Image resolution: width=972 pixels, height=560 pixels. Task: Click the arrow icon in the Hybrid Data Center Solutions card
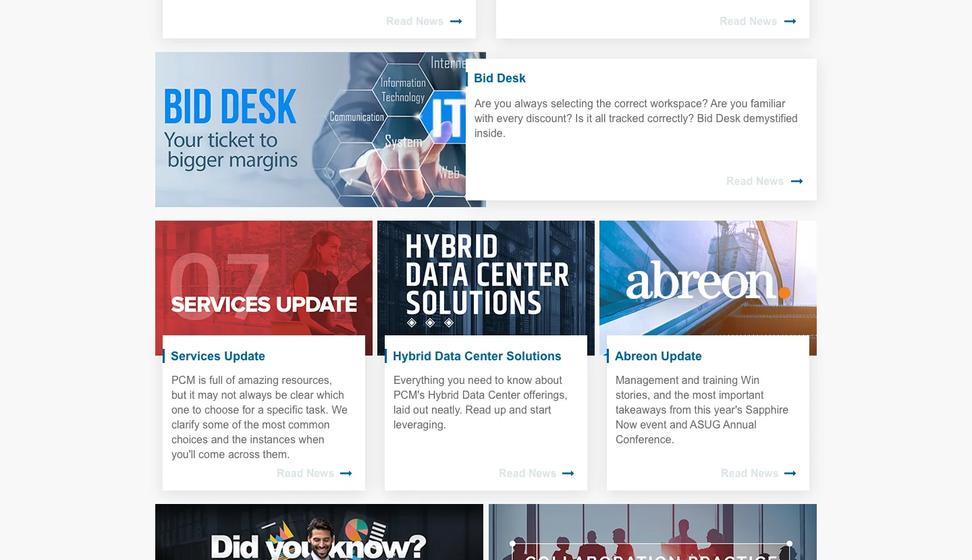coord(568,474)
